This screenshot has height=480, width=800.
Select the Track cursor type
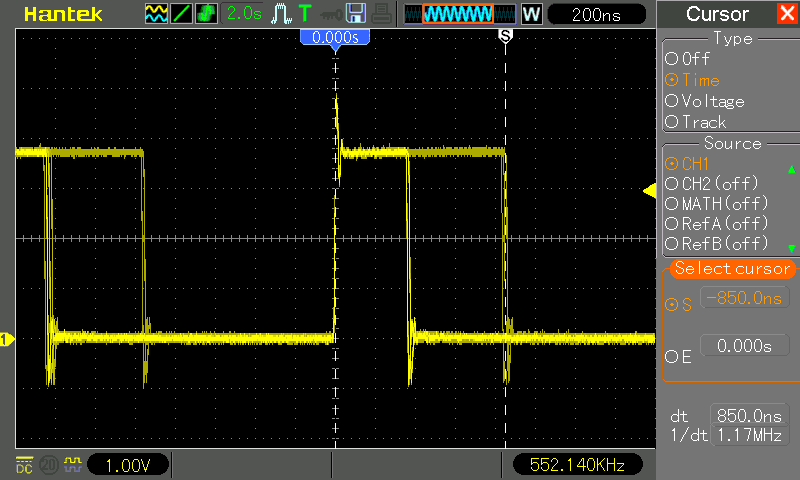[x=695, y=122]
